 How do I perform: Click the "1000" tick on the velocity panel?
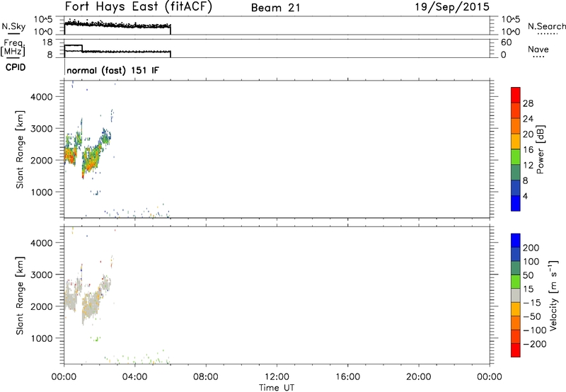42,338
